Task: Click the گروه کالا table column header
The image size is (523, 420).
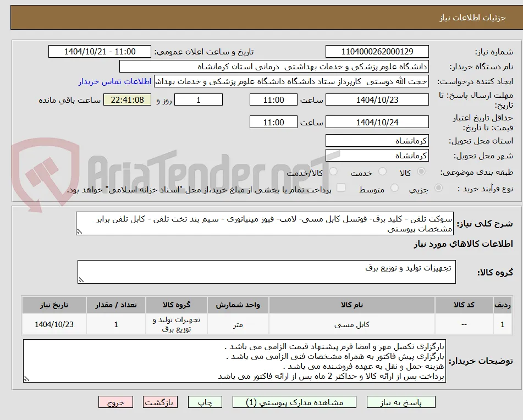Action: point(177,305)
